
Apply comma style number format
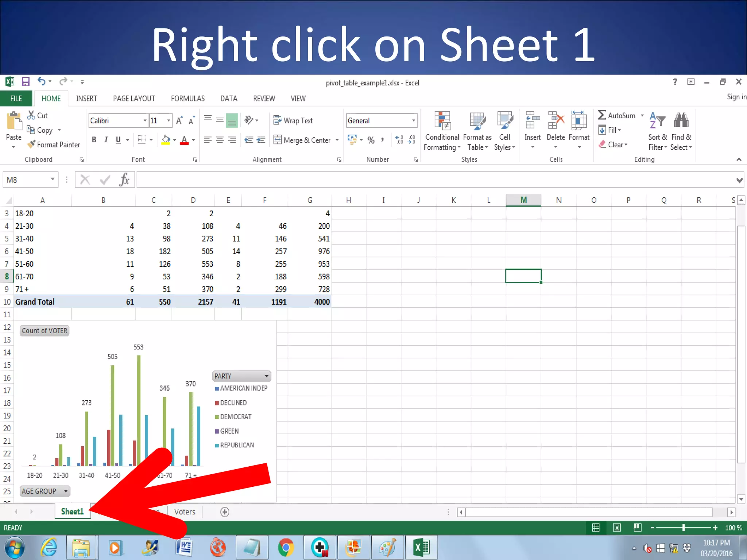tap(382, 140)
